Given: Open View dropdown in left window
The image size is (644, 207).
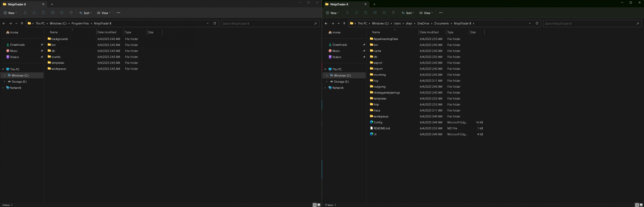Looking at the screenshot, I should 104,13.
